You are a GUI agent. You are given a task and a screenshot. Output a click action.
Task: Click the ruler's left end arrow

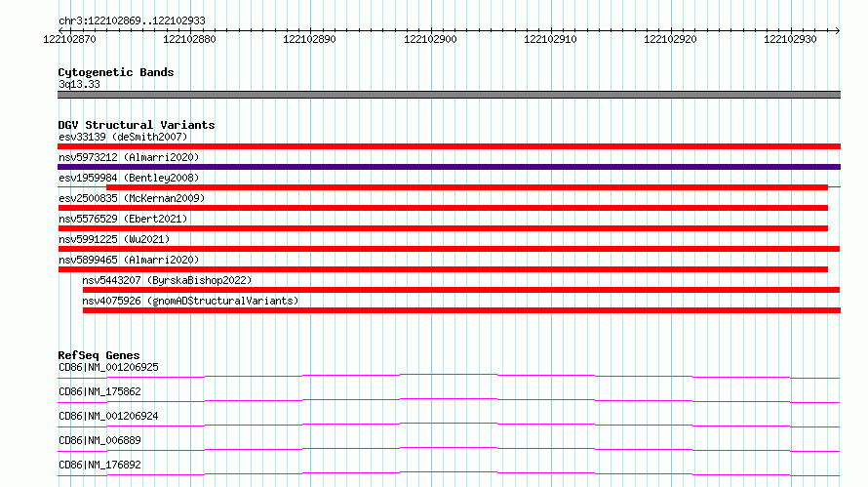(60, 30)
